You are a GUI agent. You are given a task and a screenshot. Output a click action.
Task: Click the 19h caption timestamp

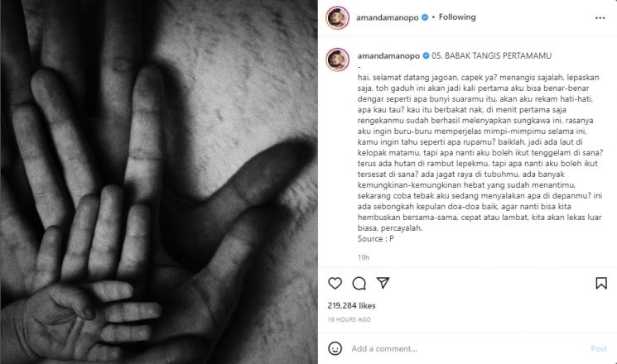(x=364, y=257)
